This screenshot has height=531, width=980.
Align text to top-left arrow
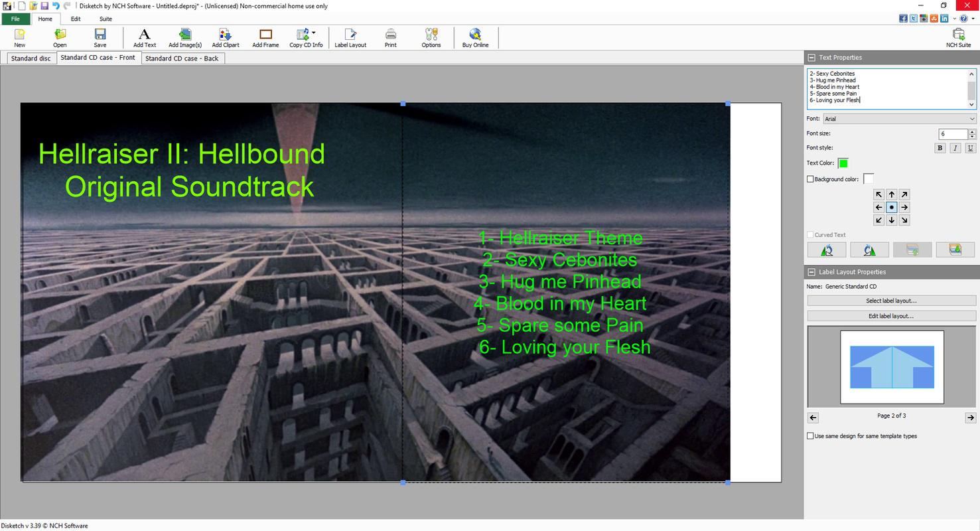click(x=879, y=194)
